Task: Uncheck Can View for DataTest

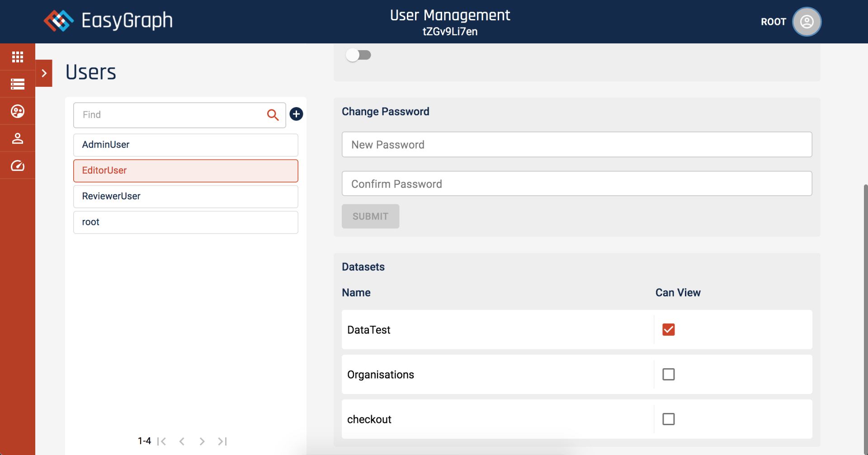Action: click(668, 330)
